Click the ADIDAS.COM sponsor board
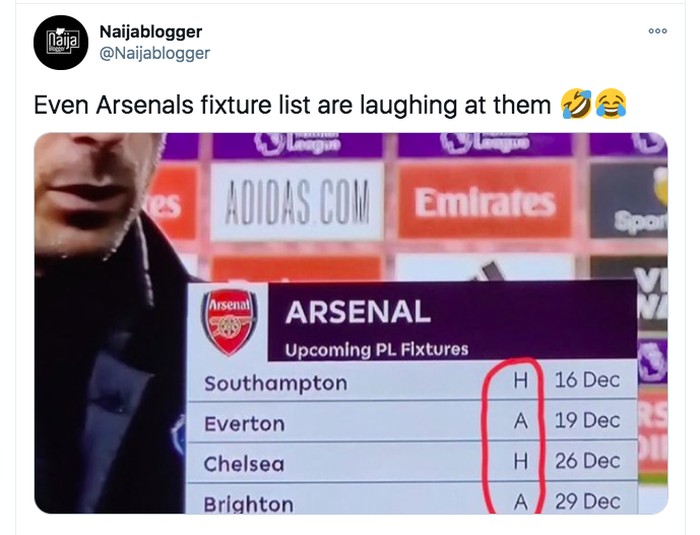The width and height of the screenshot is (700, 535). coord(291,205)
